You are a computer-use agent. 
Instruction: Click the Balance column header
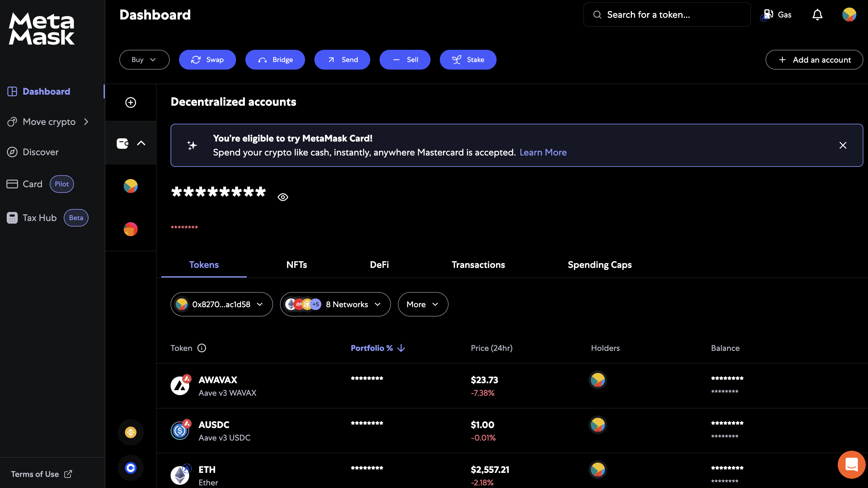[x=725, y=348]
